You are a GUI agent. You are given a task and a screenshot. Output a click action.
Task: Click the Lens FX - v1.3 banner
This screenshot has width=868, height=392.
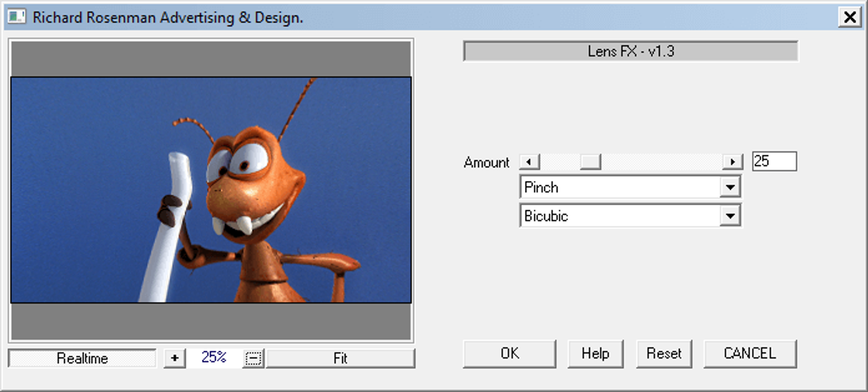point(630,51)
